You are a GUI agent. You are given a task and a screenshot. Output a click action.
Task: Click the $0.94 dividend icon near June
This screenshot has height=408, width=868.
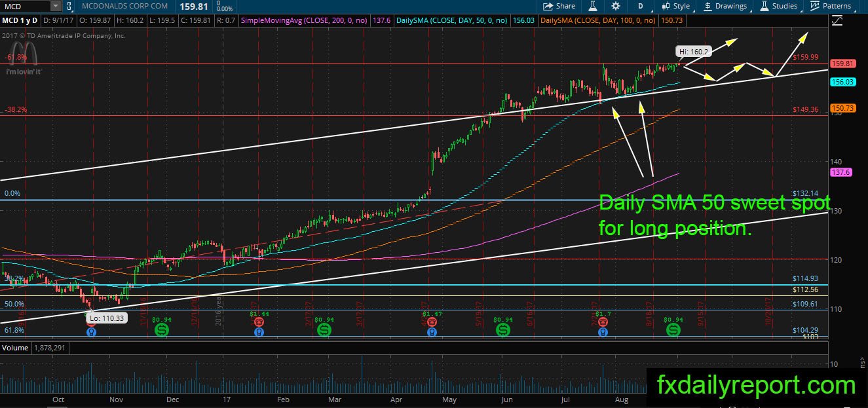coord(502,331)
